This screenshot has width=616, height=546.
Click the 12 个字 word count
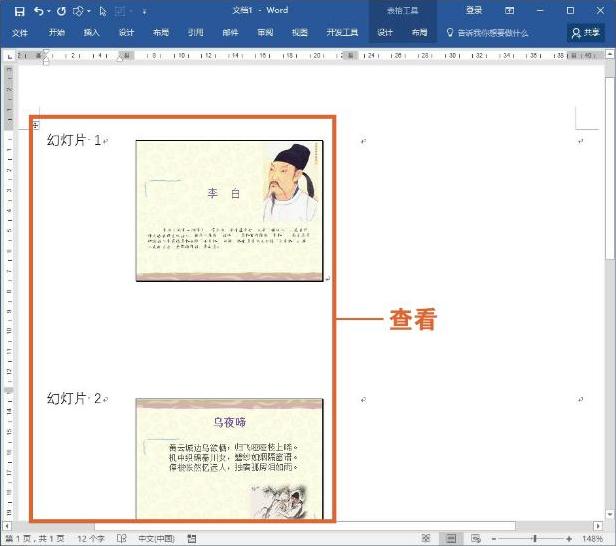(x=91, y=539)
